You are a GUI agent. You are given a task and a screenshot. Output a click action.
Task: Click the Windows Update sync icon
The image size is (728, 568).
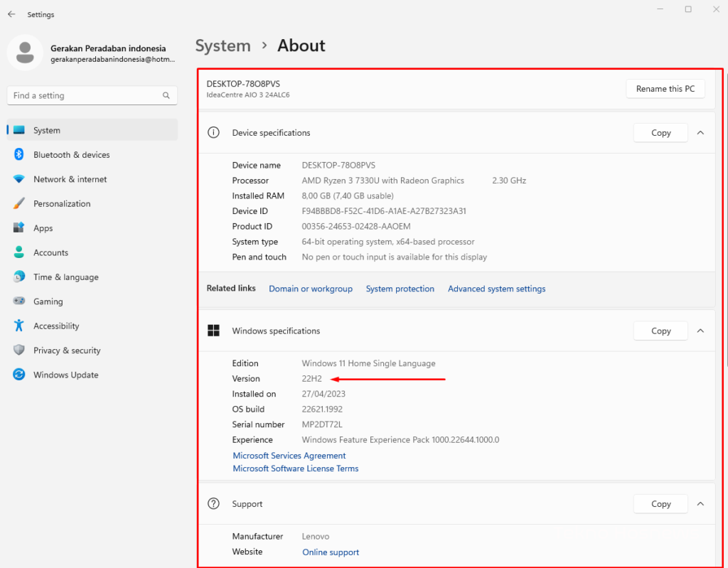[x=19, y=375]
